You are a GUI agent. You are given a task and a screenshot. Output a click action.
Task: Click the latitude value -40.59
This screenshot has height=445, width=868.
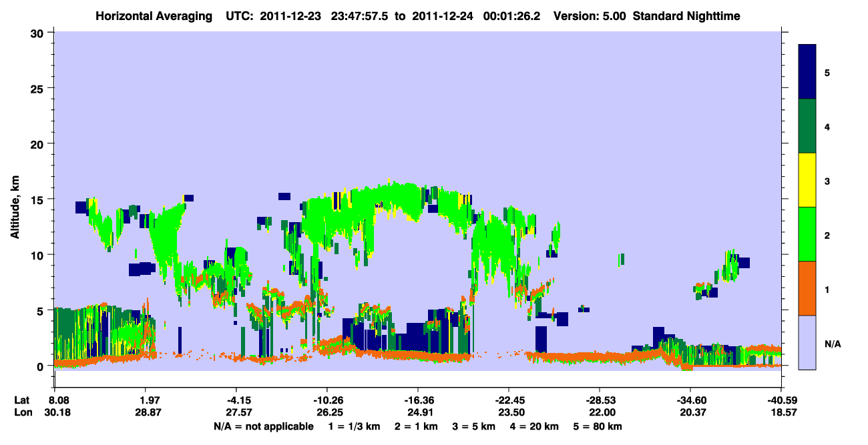tap(781, 400)
